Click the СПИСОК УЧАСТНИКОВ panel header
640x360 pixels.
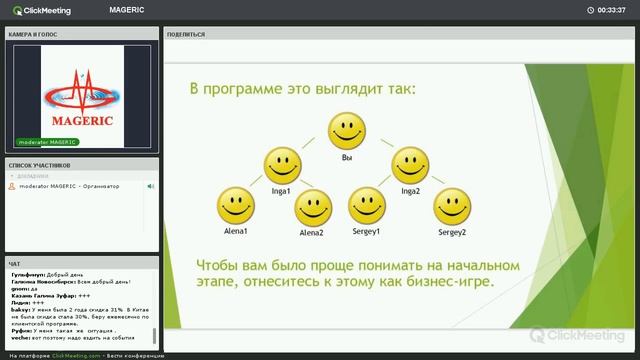[82, 165]
